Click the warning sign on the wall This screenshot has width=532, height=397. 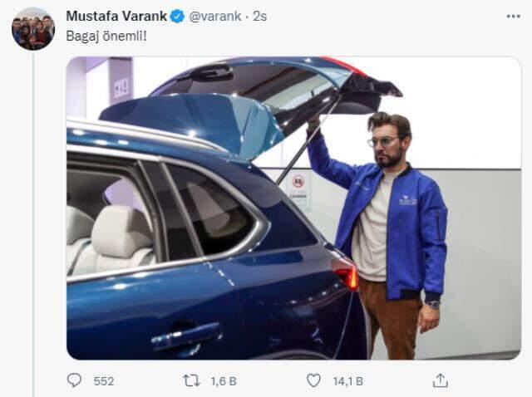point(298,189)
